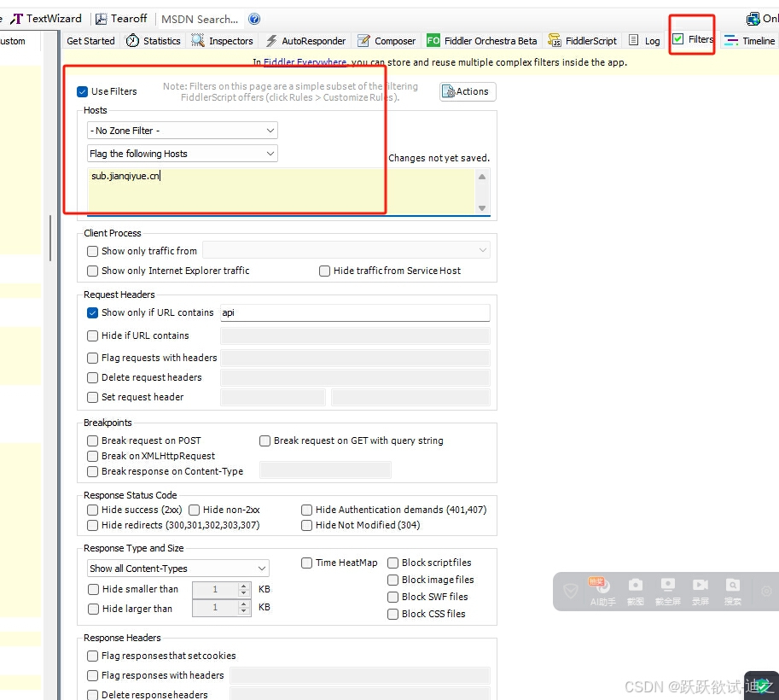Click the URL contains field with api
The height and width of the screenshot is (700, 779).
[355, 312]
